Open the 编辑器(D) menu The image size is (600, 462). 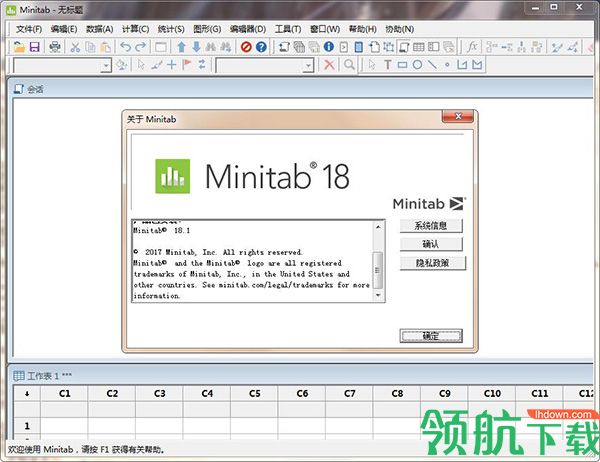click(248, 29)
